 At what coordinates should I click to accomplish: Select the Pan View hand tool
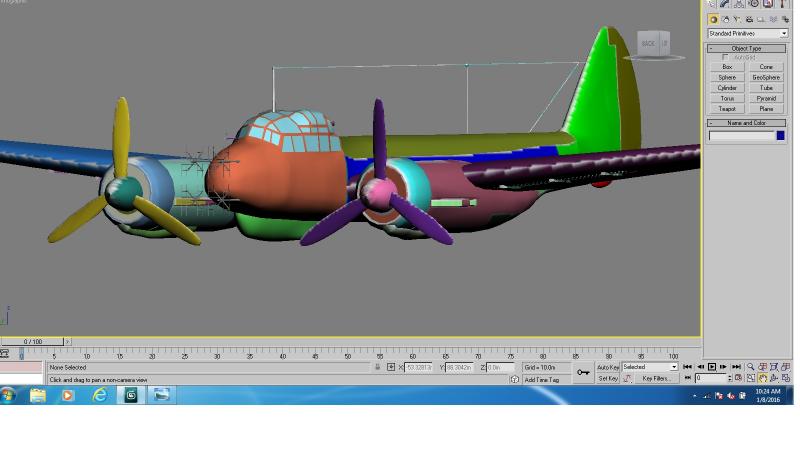(x=762, y=379)
